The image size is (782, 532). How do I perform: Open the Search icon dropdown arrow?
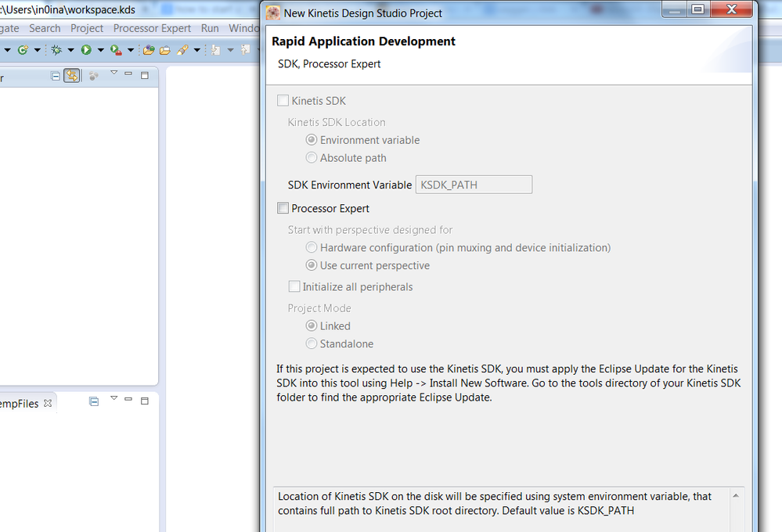pyautogui.click(x=197, y=50)
